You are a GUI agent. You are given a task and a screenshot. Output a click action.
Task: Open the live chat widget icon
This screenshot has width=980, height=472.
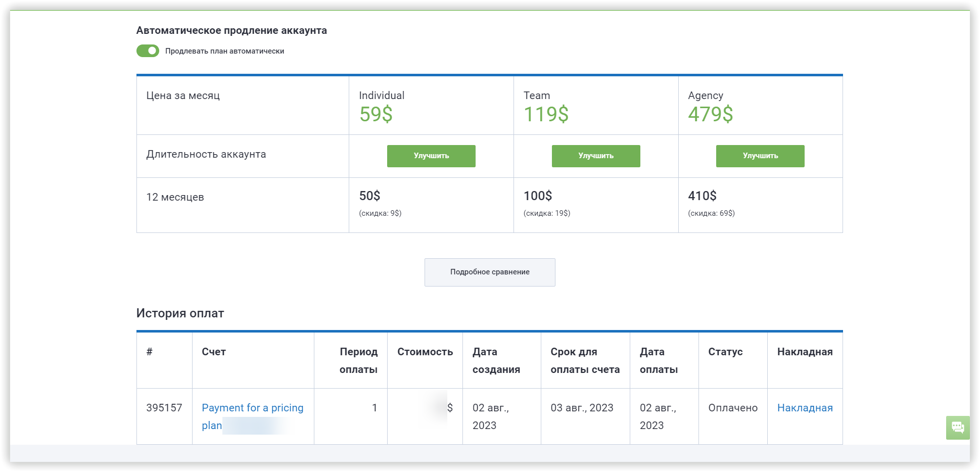pyautogui.click(x=958, y=428)
